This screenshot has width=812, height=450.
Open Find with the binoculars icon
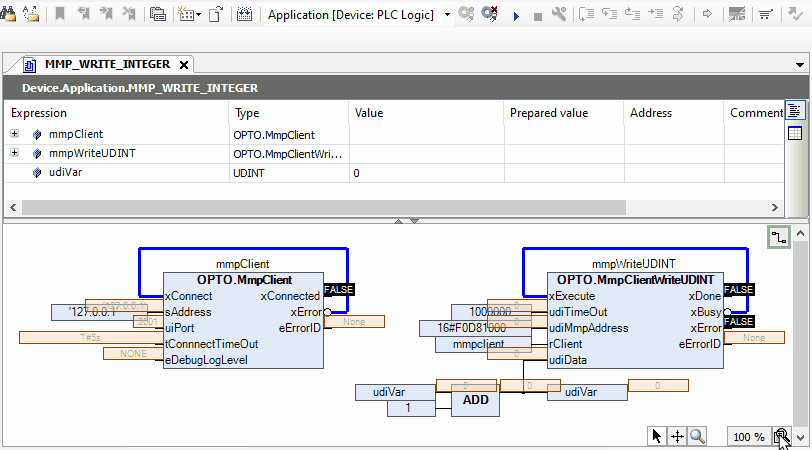click(x=7, y=14)
